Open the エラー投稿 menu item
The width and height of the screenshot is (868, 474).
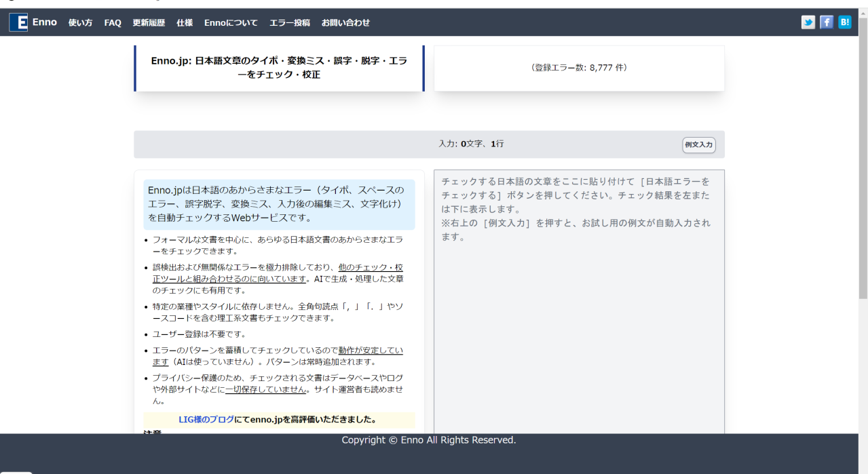coord(290,22)
